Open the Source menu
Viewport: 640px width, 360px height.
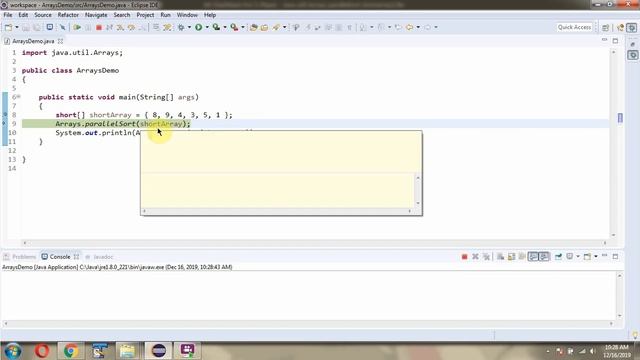[x=43, y=15]
